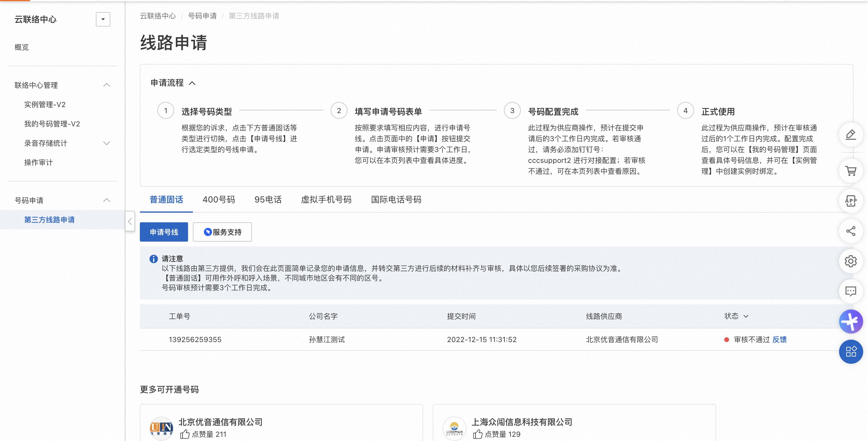Screen dimensions: 868x441
Task: Go to 号码申请 breadcrumb link
Action: (x=202, y=16)
